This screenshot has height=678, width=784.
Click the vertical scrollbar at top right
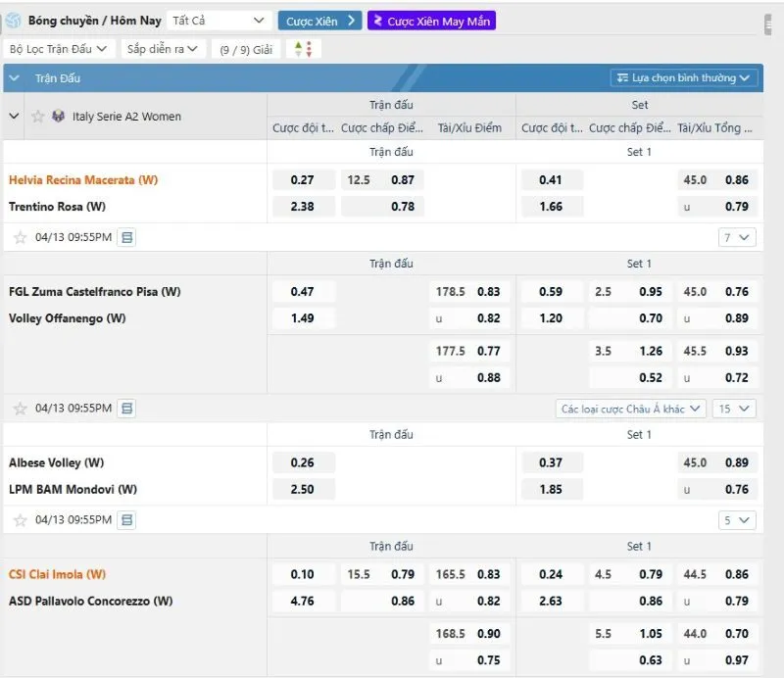coord(770,24)
